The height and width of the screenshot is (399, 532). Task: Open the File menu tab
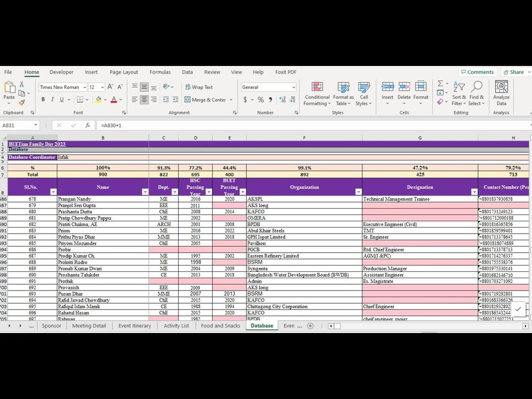click(8, 72)
